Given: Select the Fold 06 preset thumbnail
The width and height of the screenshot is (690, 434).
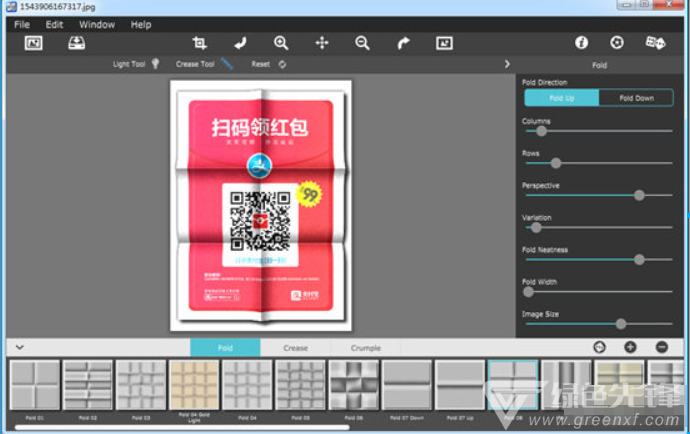Looking at the screenshot, I should 354,385.
